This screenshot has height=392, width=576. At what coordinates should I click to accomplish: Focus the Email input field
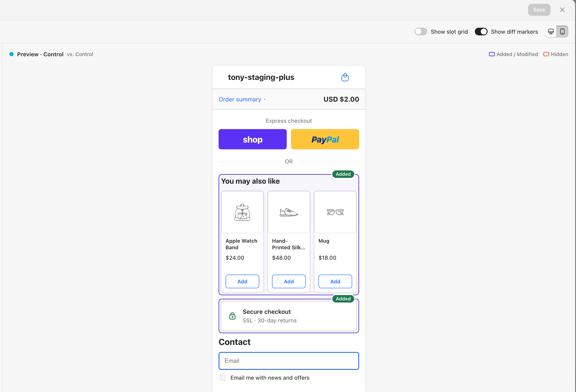pos(289,361)
